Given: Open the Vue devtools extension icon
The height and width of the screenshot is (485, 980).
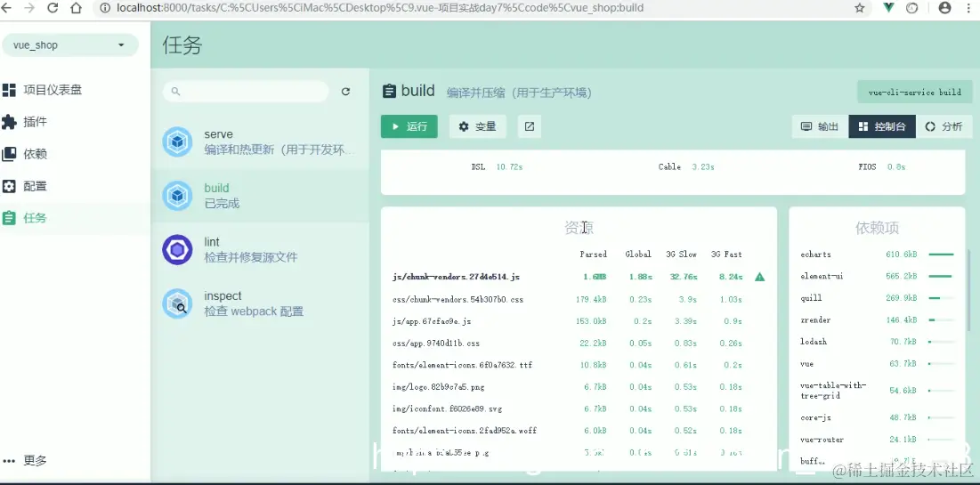Looking at the screenshot, I should point(889,8).
